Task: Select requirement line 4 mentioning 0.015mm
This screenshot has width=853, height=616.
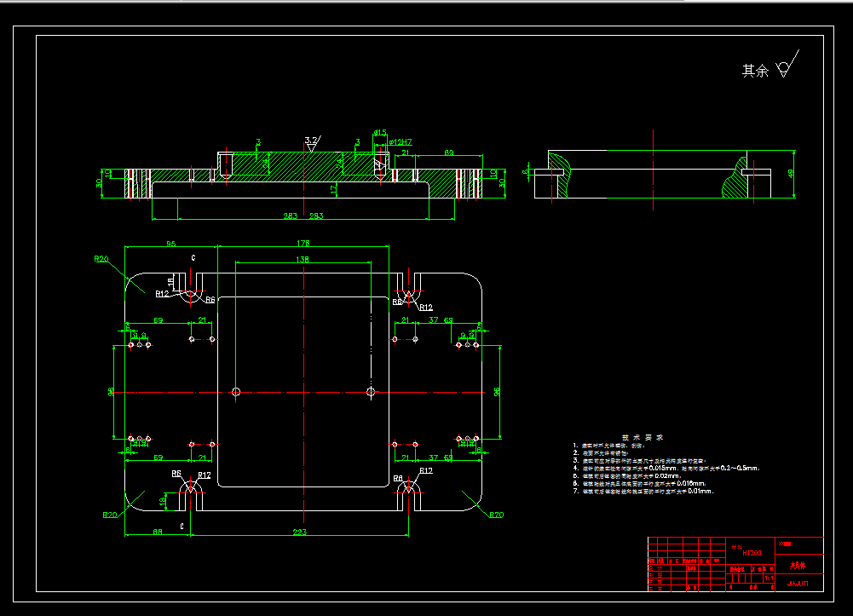Action: coord(666,468)
